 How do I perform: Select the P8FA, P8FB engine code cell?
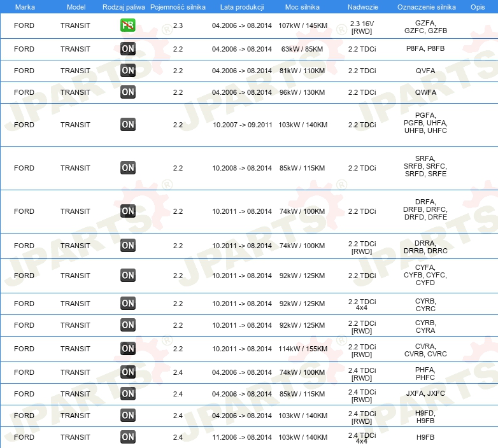425,48
